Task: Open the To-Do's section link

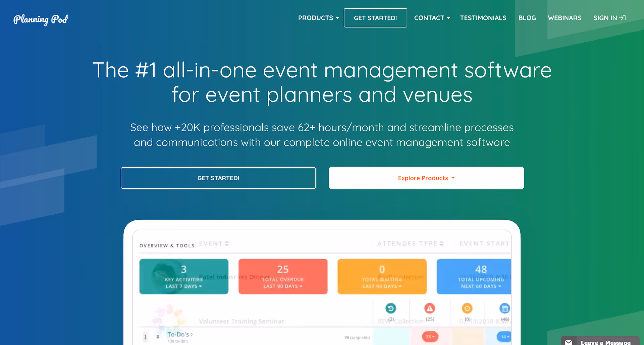Action: (x=180, y=335)
